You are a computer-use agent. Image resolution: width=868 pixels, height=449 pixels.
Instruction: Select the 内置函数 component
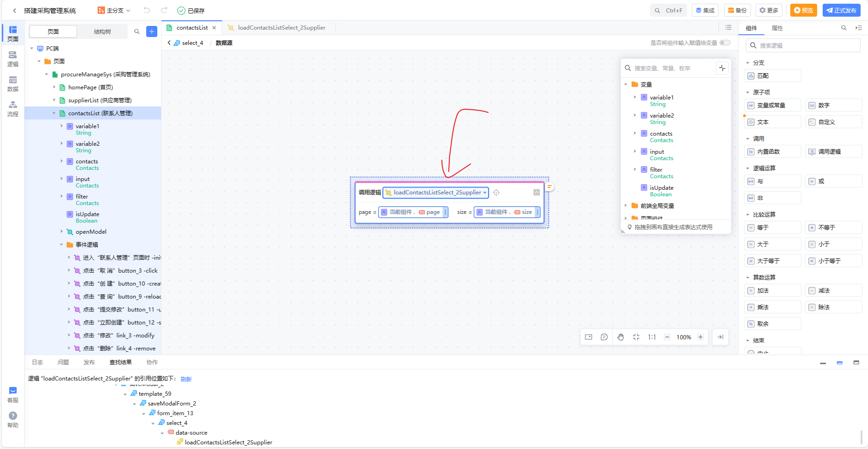click(773, 151)
